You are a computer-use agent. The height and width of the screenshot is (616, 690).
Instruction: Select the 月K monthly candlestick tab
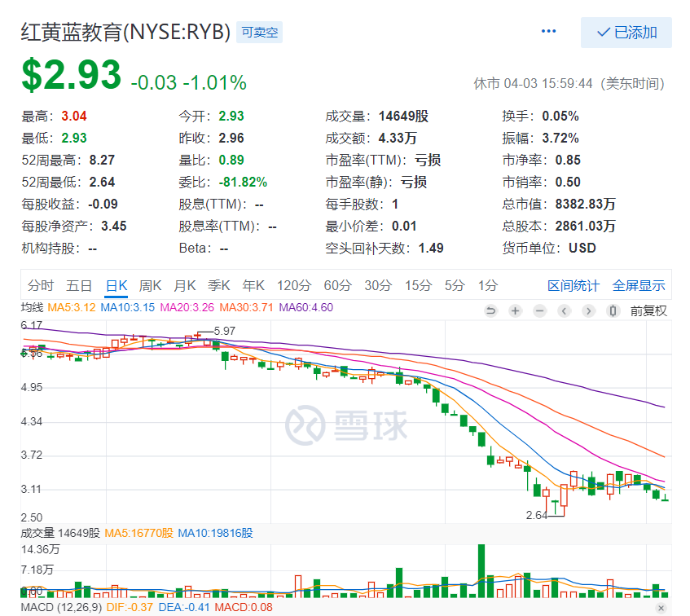pos(184,285)
